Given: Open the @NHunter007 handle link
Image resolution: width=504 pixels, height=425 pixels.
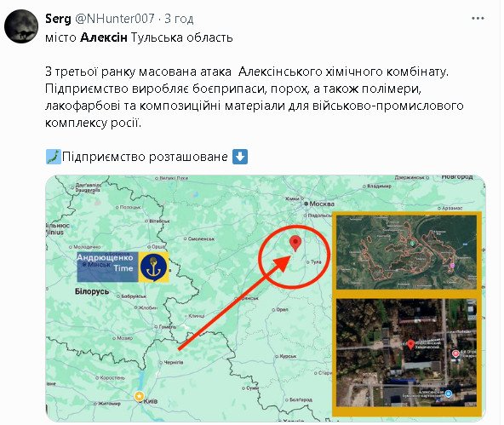Looking at the screenshot, I should (115, 19).
